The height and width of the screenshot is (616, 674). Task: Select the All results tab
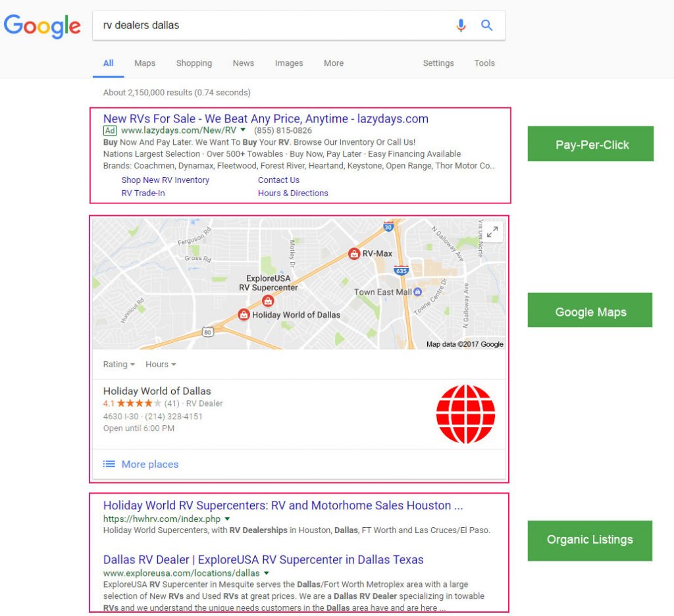(x=109, y=63)
